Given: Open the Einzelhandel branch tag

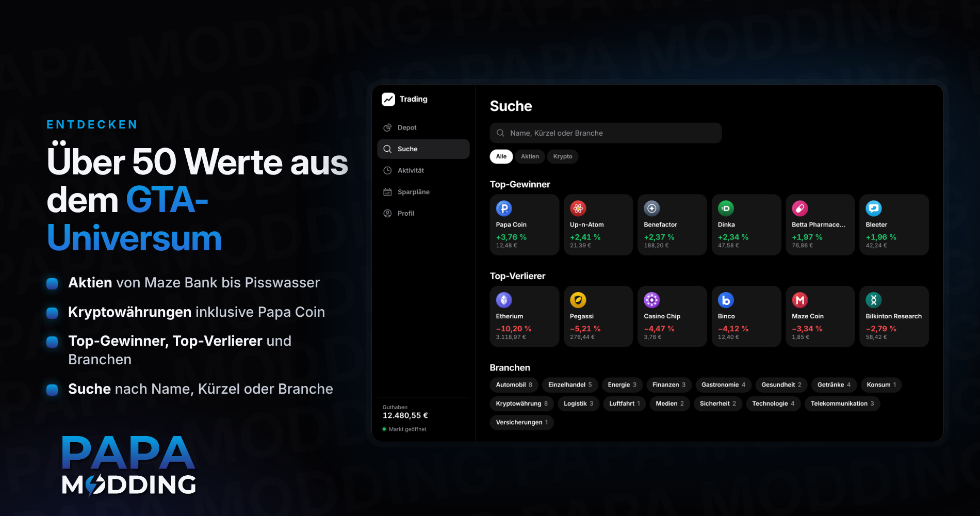Looking at the screenshot, I should (570, 385).
